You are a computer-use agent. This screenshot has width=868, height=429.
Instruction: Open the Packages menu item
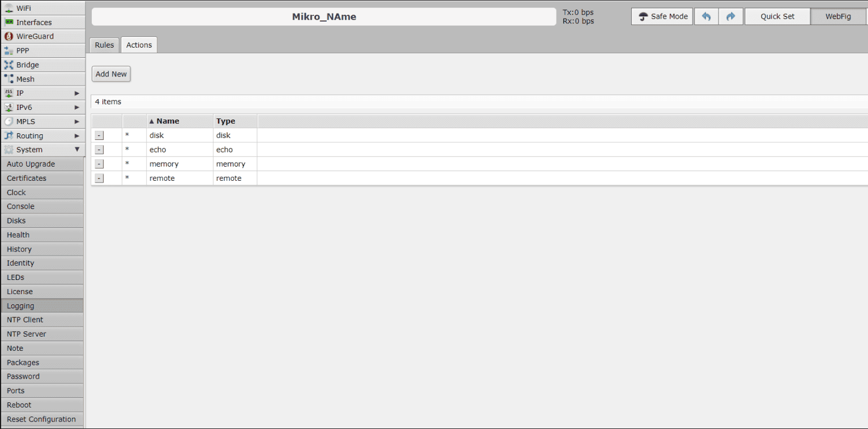point(42,362)
